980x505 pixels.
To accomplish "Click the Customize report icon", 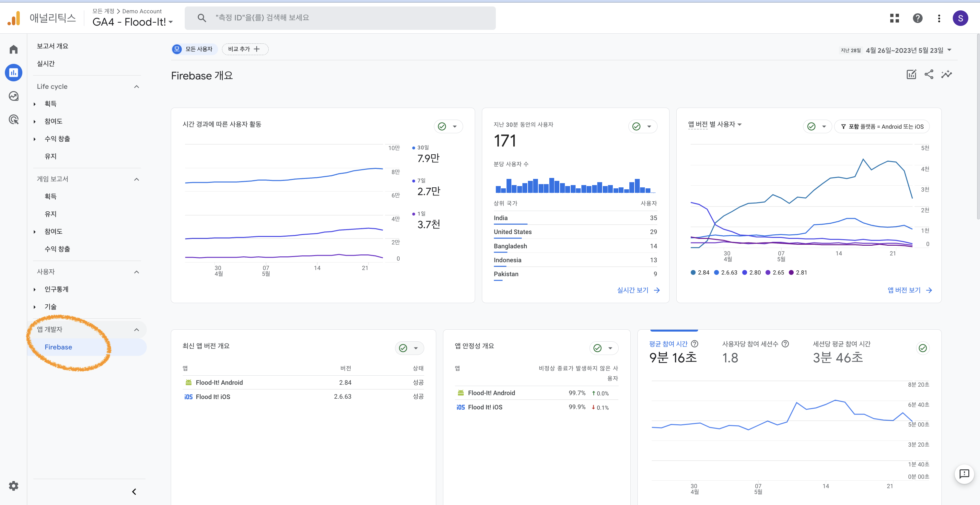I will pyautogui.click(x=911, y=75).
